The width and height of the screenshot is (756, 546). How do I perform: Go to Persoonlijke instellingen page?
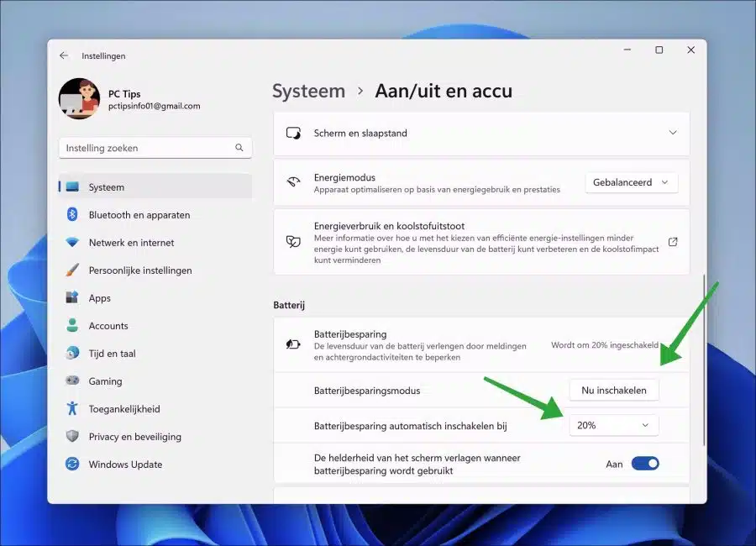point(140,270)
